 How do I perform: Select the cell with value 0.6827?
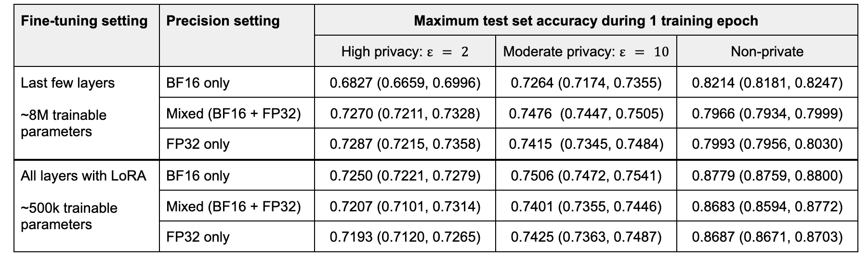click(405, 83)
